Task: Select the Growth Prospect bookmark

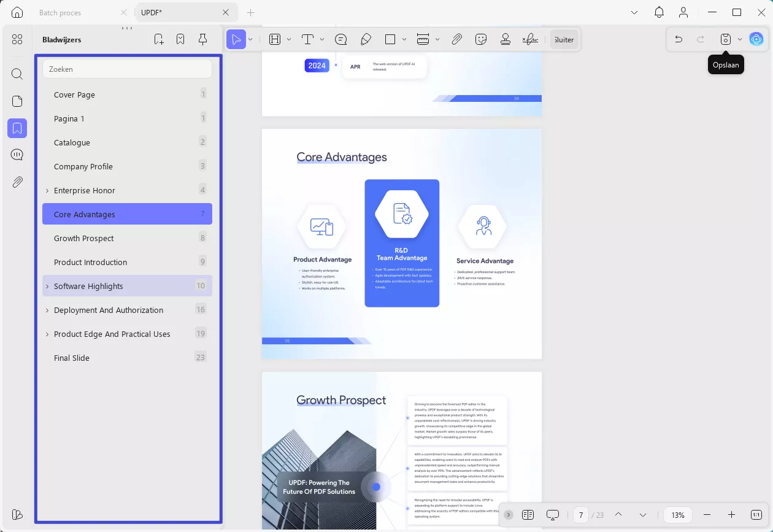Action: tap(127, 238)
